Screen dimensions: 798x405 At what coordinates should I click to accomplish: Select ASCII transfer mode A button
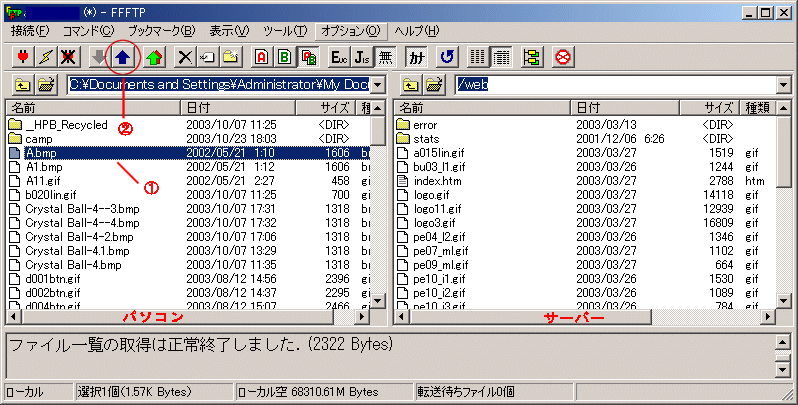point(261,57)
